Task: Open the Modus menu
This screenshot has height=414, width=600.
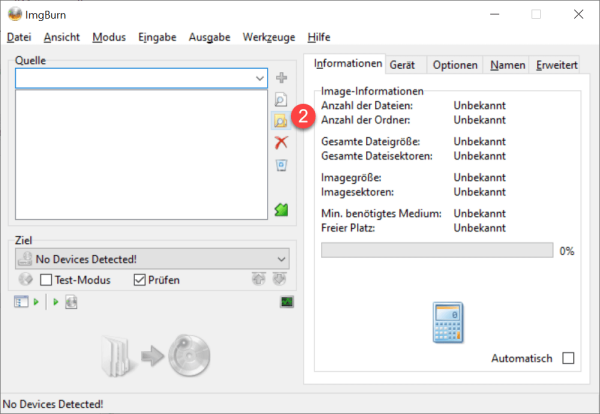Action: 109,37
